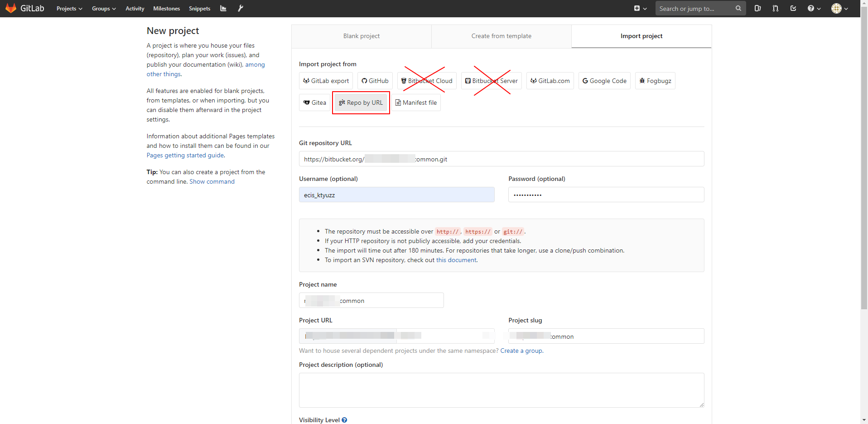This screenshot has width=868, height=424.
Task: Open Milestones in the navbar
Action: coord(167,9)
